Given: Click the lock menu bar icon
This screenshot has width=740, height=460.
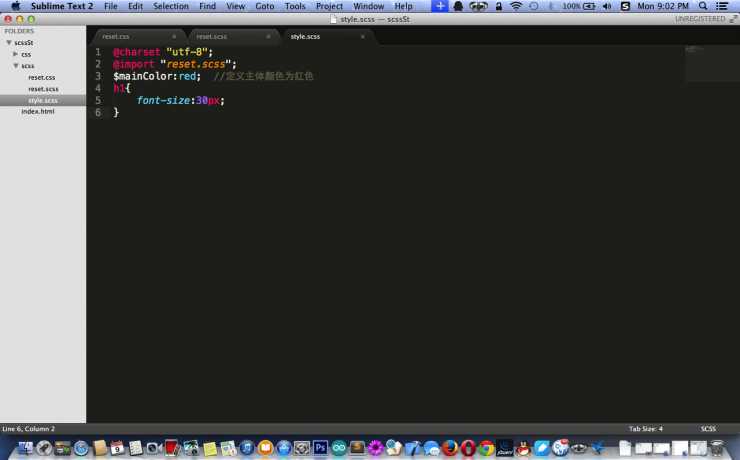Looking at the screenshot, I should (x=498, y=6).
